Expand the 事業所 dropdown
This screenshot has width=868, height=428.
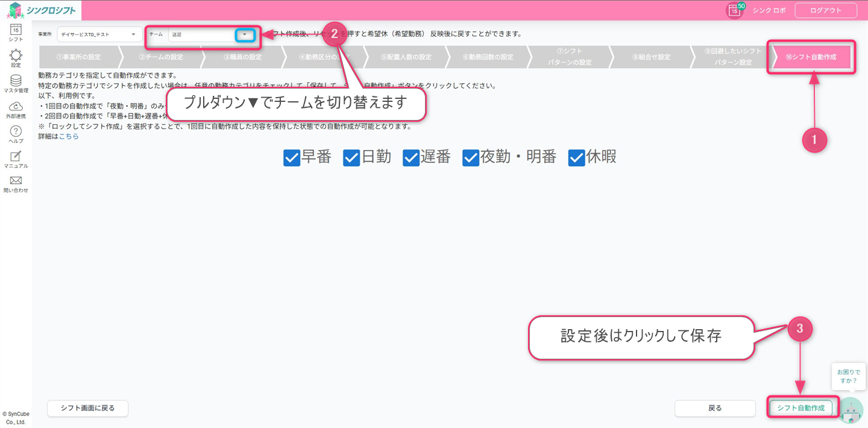click(99, 34)
